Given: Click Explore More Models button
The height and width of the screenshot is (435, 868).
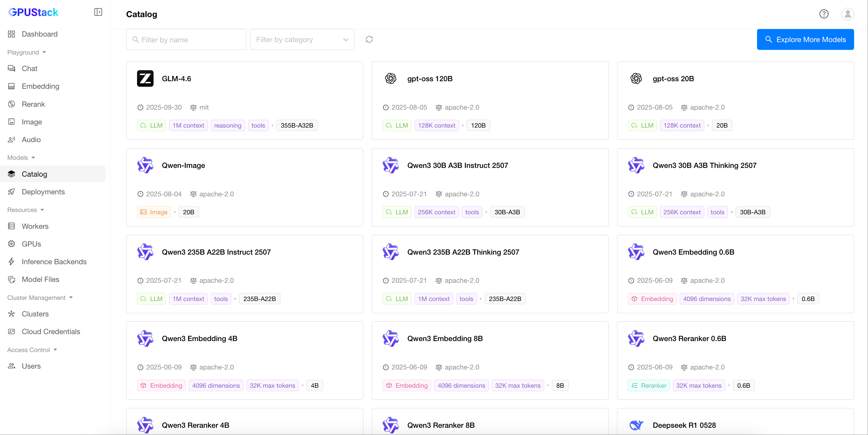Looking at the screenshot, I should coord(805,39).
